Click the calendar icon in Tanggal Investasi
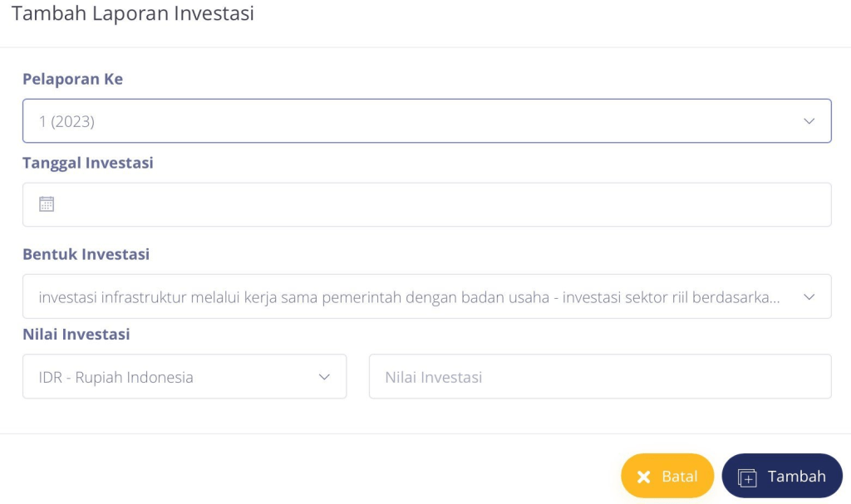The height and width of the screenshot is (504, 851). click(47, 204)
